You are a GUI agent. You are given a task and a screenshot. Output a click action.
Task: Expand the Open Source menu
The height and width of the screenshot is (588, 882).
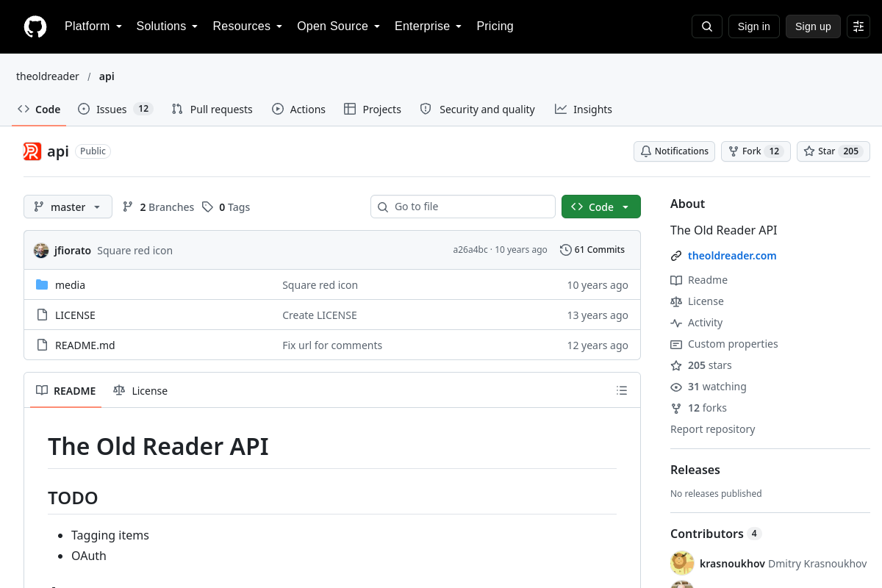click(339, 26)
